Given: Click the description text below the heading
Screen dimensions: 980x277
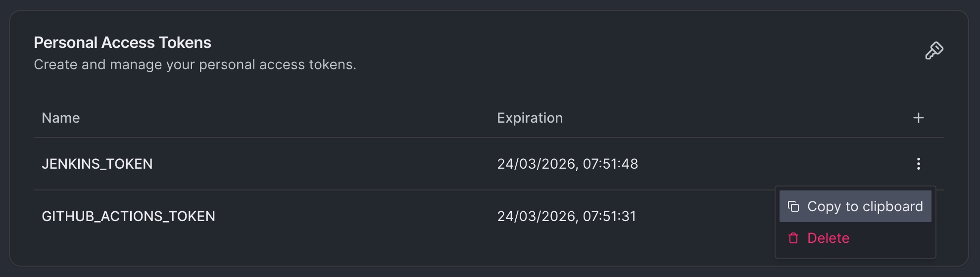Looking at the screenshot, I should [x=195, y=65].
